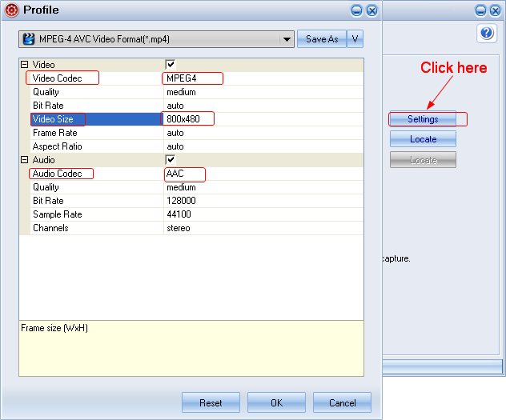Click the Save As button
This screenshot has height=420, width=506.
322,39
